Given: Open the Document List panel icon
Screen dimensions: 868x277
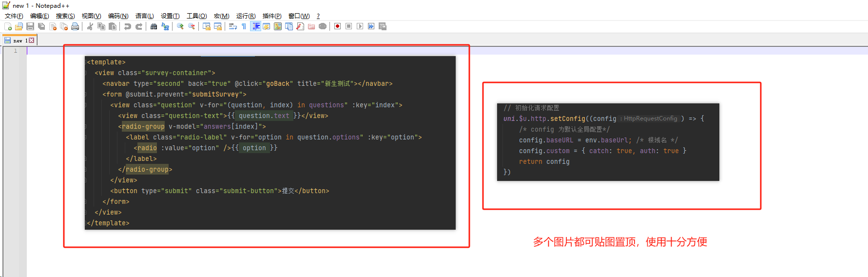Looking at the screenshot, I should pyautogui.click(x=289, y=26).
